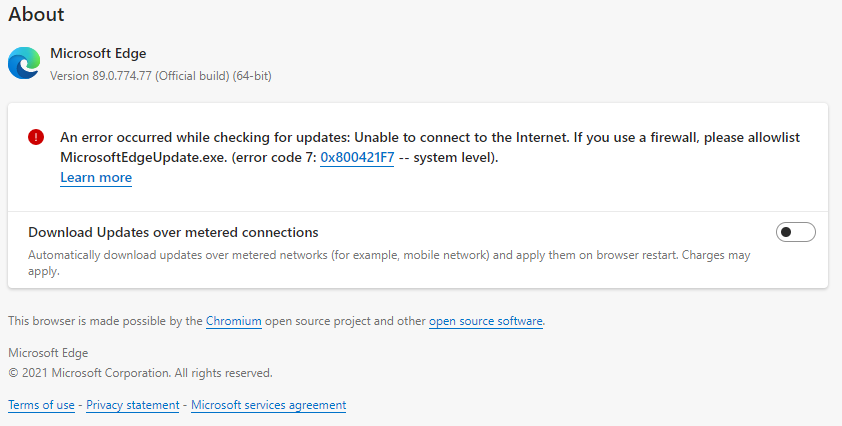Open the open source software link

[486, 321]
